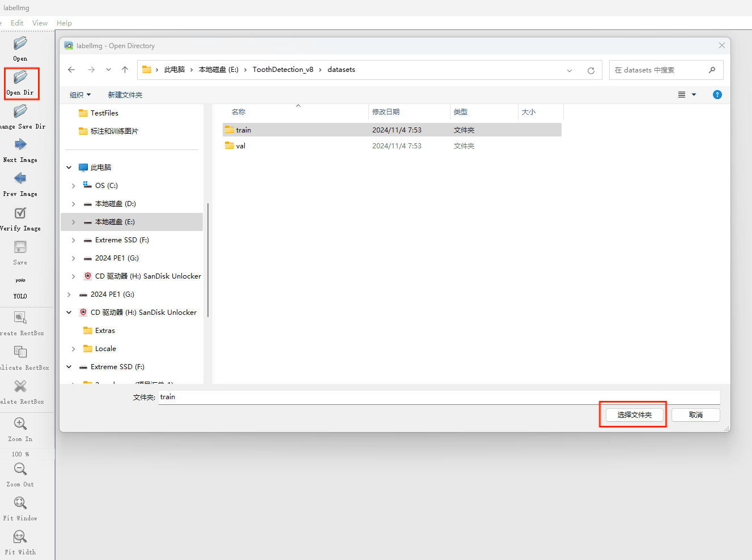Switch the YOLO annotation format button
Screen dimensions: 752x560
tap(20, 281)
